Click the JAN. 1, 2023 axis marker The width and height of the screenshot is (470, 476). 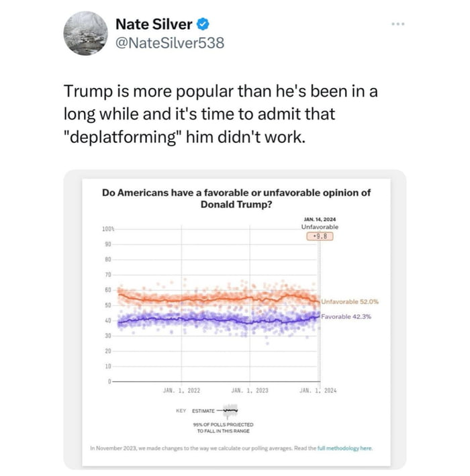250,389
